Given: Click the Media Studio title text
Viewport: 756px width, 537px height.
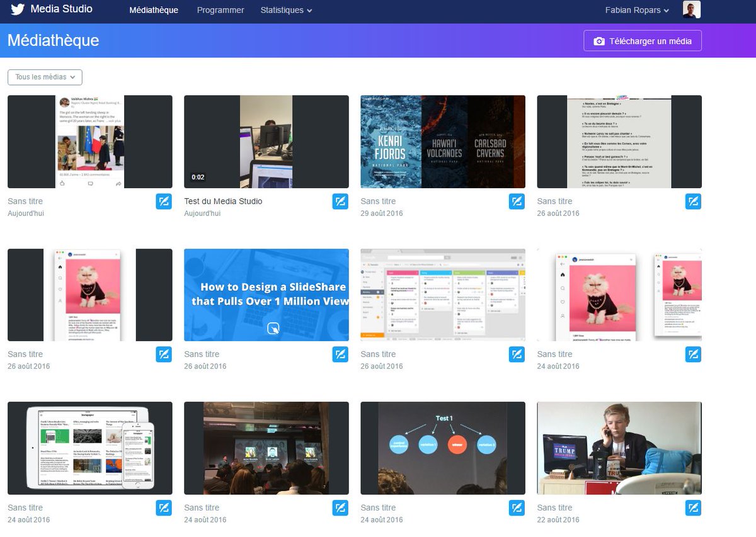Looking at the screenshot, I should 62,9.
